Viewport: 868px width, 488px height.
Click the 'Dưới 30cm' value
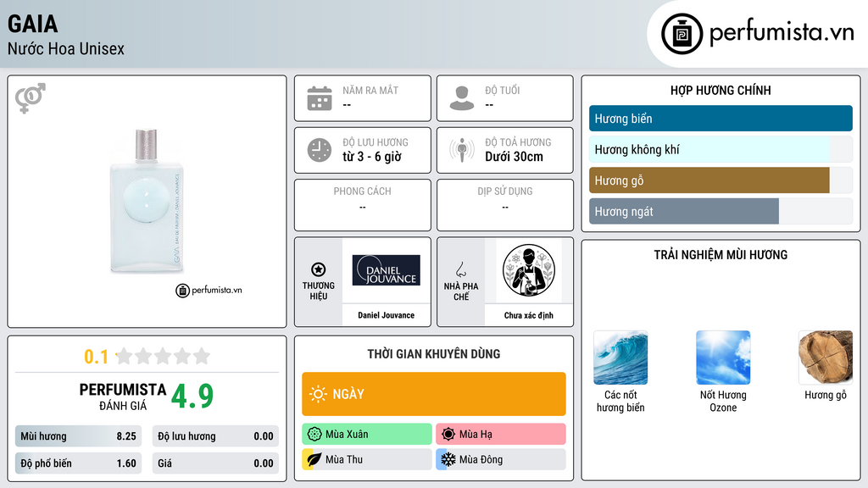(514, 157)
